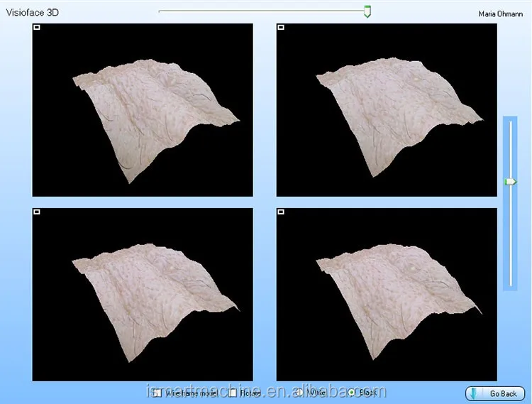The width and height of the screenshot is (532, 404).
Task: Click the down arrow icon on Go Back
Action: (x=474, y=393)
